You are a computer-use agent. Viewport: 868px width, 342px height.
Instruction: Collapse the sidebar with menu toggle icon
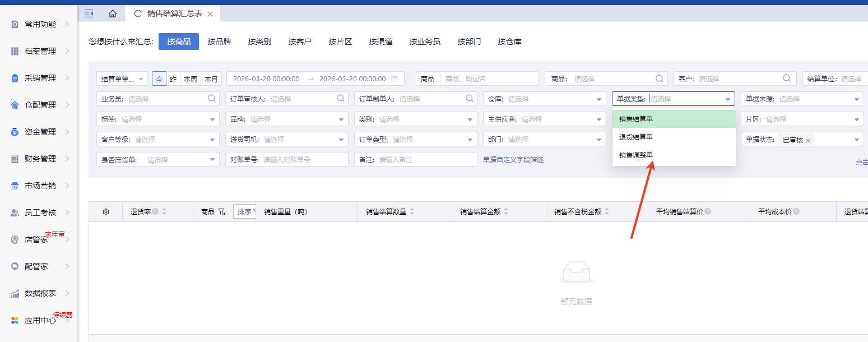tap(89, 13)
